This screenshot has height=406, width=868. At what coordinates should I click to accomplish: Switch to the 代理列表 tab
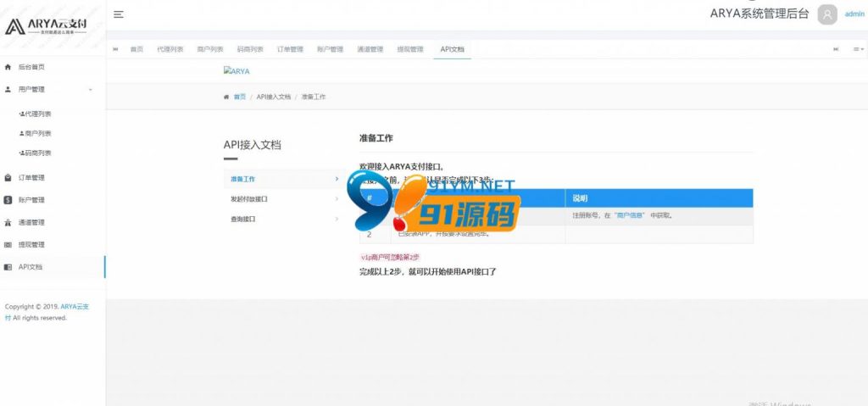coord(170,49)
